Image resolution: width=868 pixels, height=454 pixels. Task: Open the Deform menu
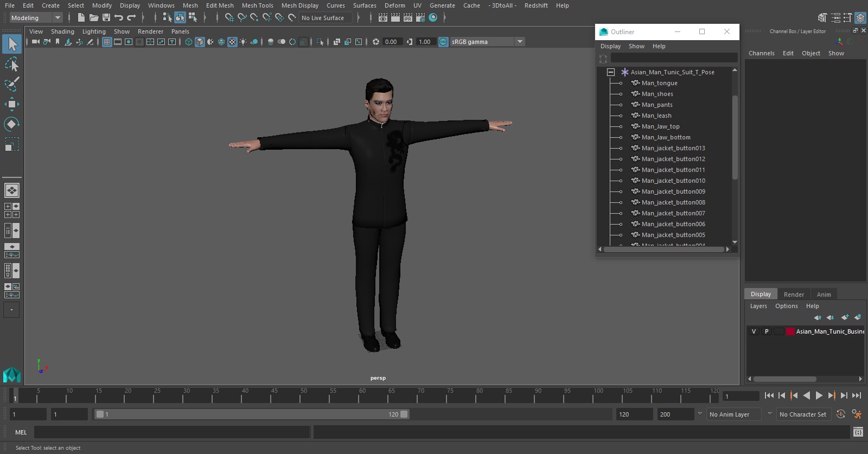coord(395,5)
